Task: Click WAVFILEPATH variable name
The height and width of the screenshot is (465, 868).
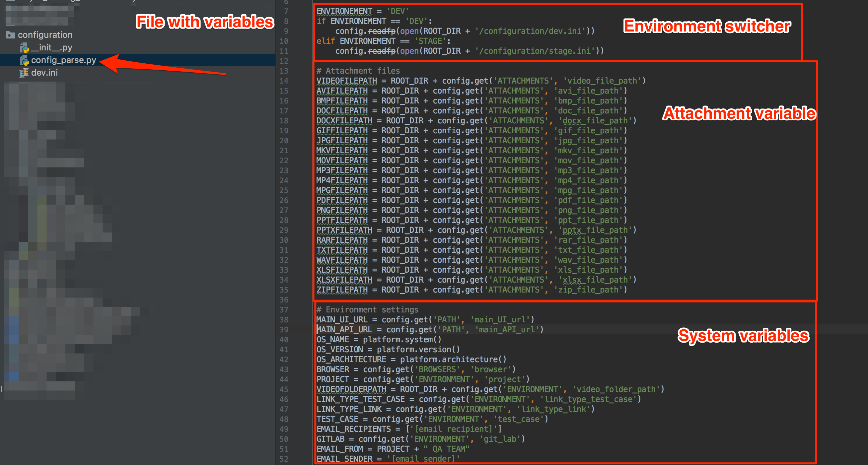Action: tap(342, 260)
